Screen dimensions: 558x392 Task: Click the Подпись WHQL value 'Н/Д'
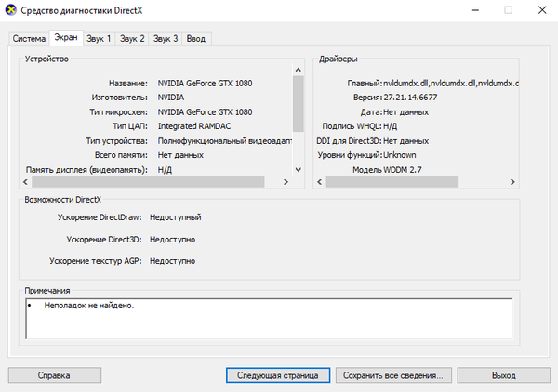click(x=390, y=126)
